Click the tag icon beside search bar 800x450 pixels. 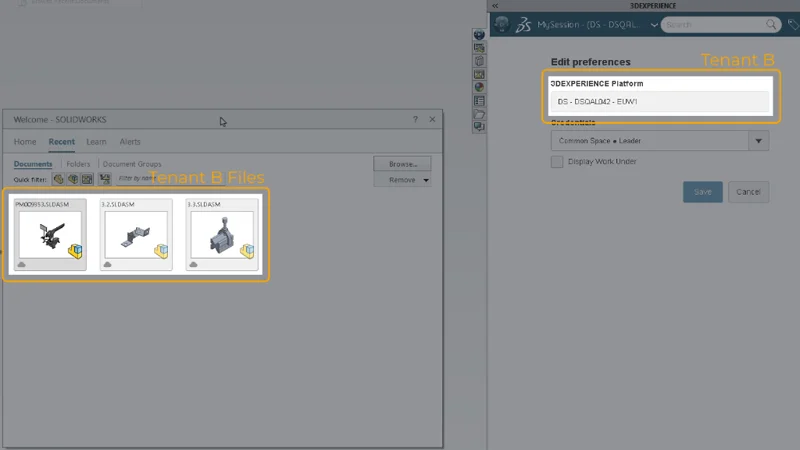793,24
